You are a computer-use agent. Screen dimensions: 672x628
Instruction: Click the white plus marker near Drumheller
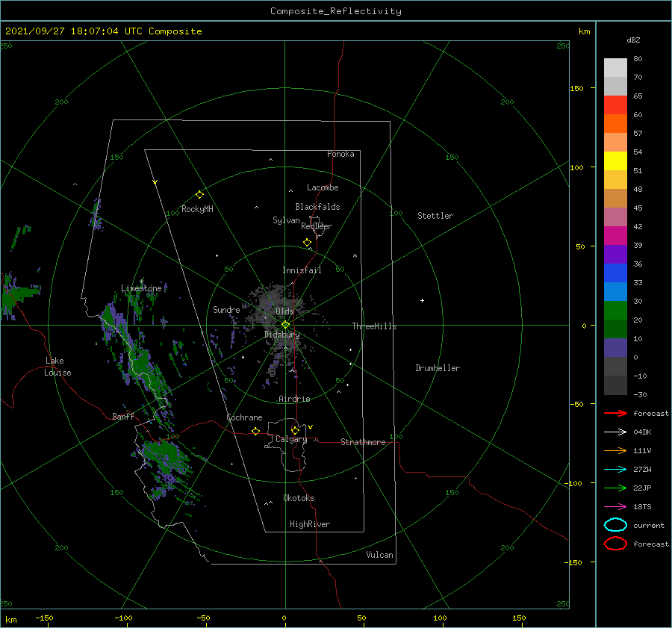click(422, 300)
